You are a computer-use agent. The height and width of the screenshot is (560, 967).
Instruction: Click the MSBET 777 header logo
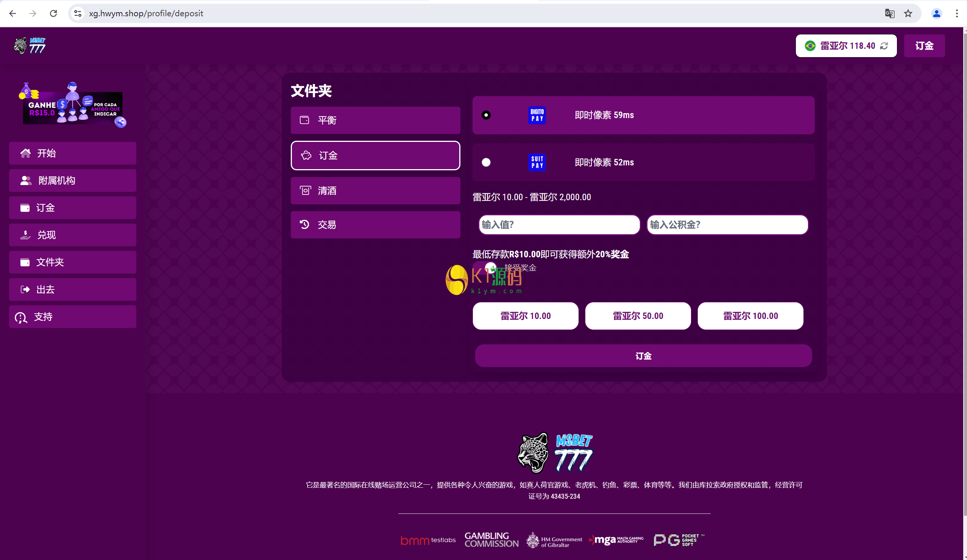click(30, 46)
